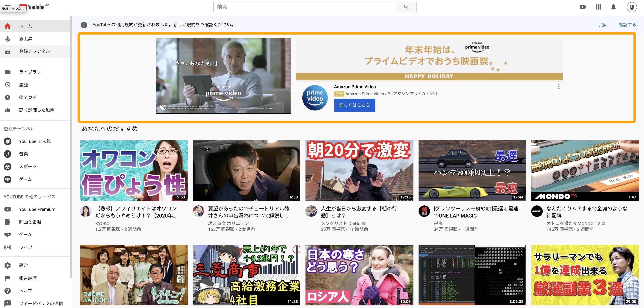Screen dimensions: 644x308
Task: Open title なんだこりゃ？まるで金塊のような神配牌
Action: coord(587,212)
